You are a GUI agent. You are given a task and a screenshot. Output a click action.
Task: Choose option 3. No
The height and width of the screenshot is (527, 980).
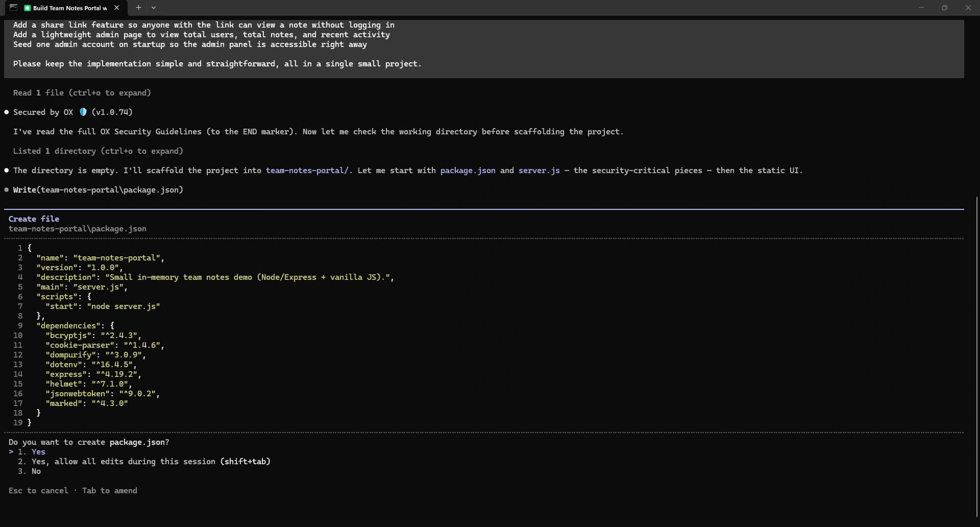[x=29, y=471]
